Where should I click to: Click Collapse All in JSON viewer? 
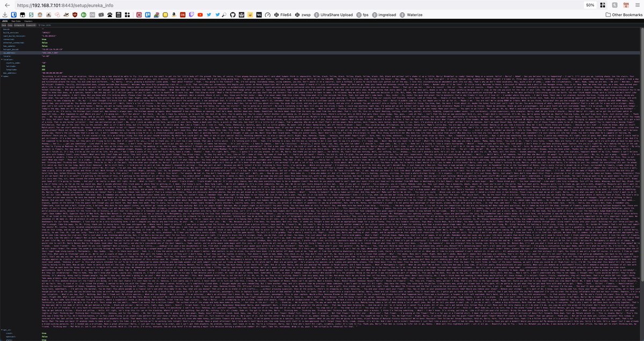tap(19, 25)
